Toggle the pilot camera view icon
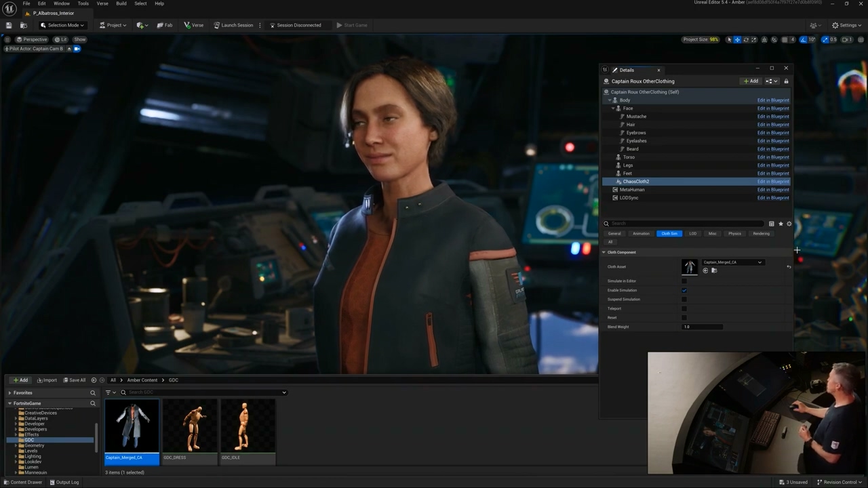The image size is (868, 488). coord(77,49)
